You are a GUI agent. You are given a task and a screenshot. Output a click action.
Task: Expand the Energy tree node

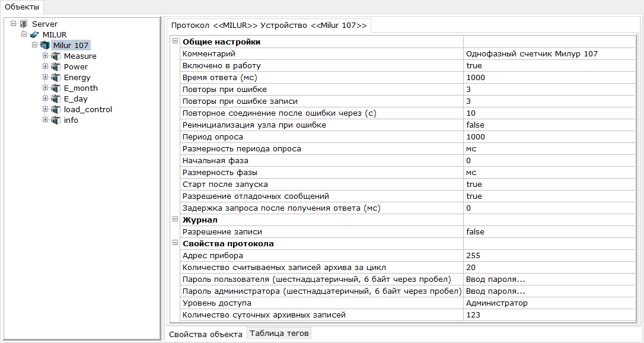point(45,77)
